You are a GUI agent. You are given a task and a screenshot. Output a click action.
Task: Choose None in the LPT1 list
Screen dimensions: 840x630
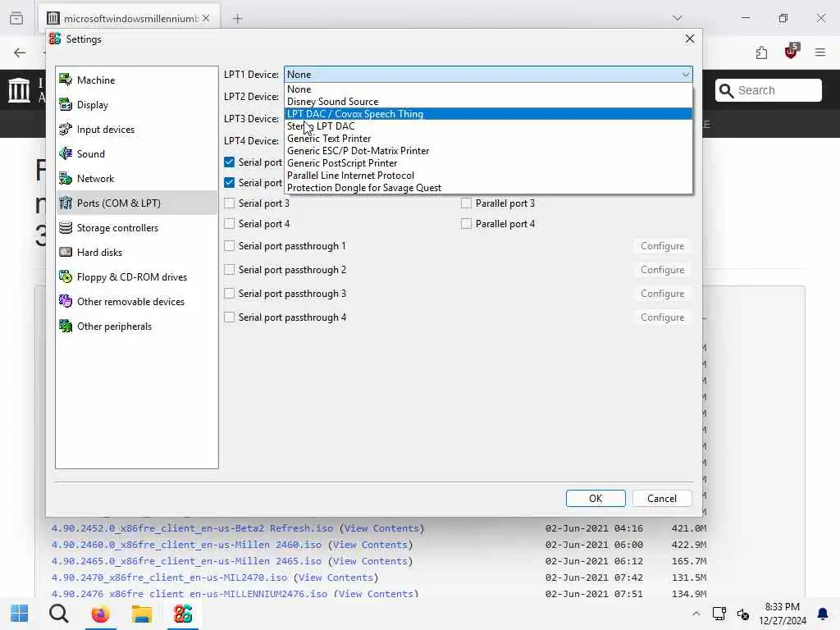point(488,89)
